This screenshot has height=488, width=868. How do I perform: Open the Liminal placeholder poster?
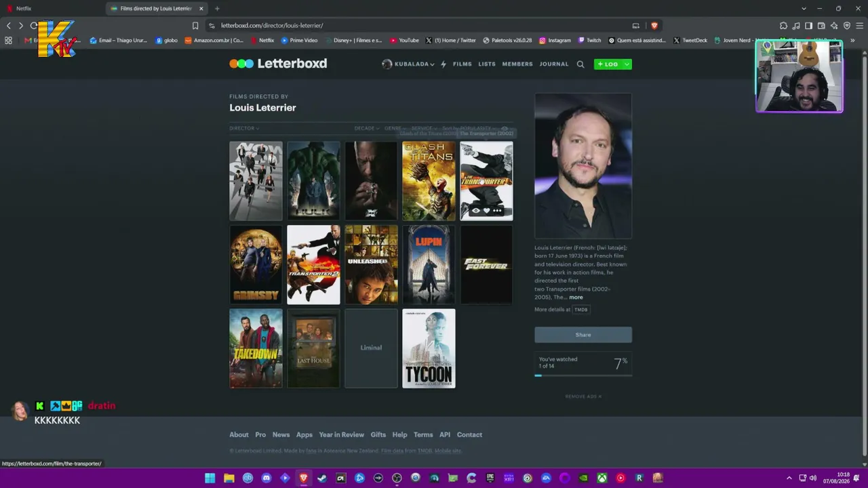point(371,348)
